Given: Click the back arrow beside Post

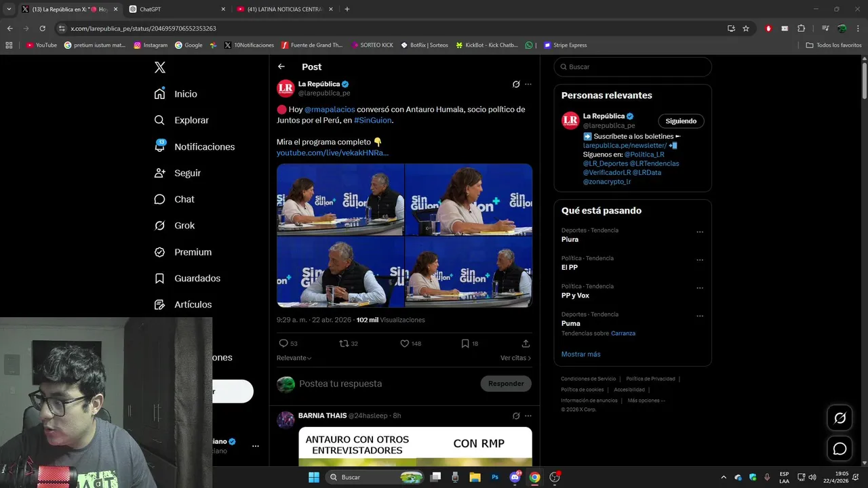Looking at the screenshot, I should (x=281, y=66).
